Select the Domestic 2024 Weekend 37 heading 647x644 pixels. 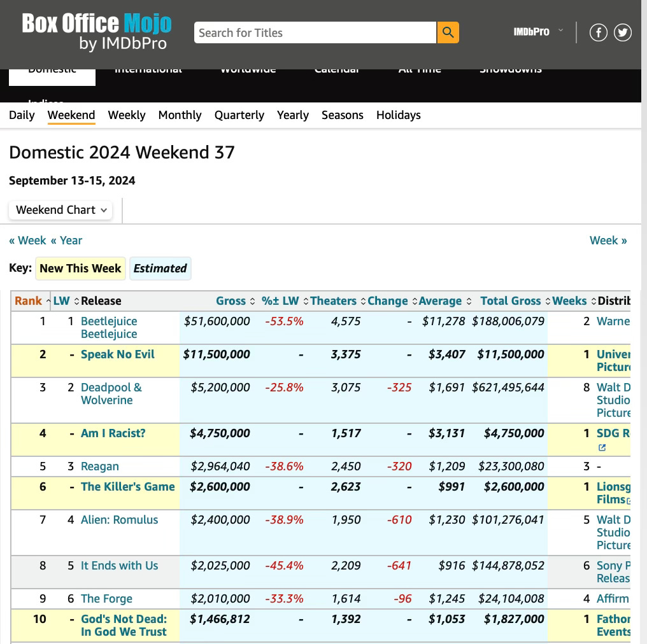(x=122, y=153)
